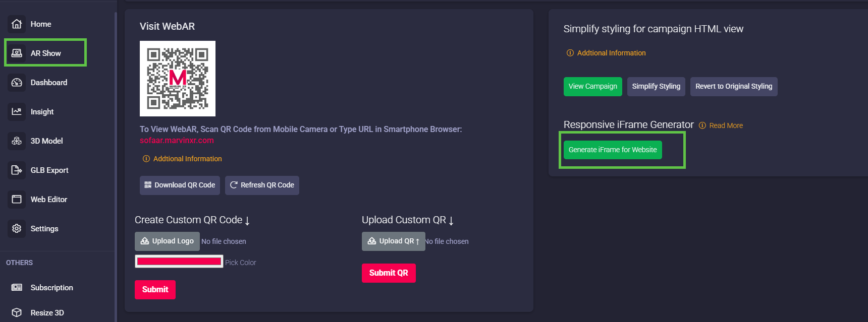
Task: Click the Insight chart icon
Action: click(x=17, y=112)
